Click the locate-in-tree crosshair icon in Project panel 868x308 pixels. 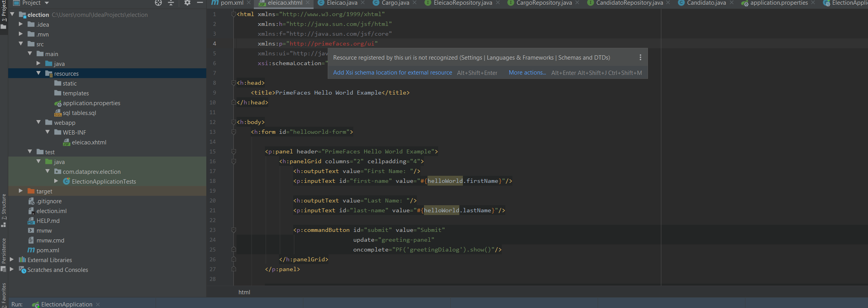(x=158, y=3)
